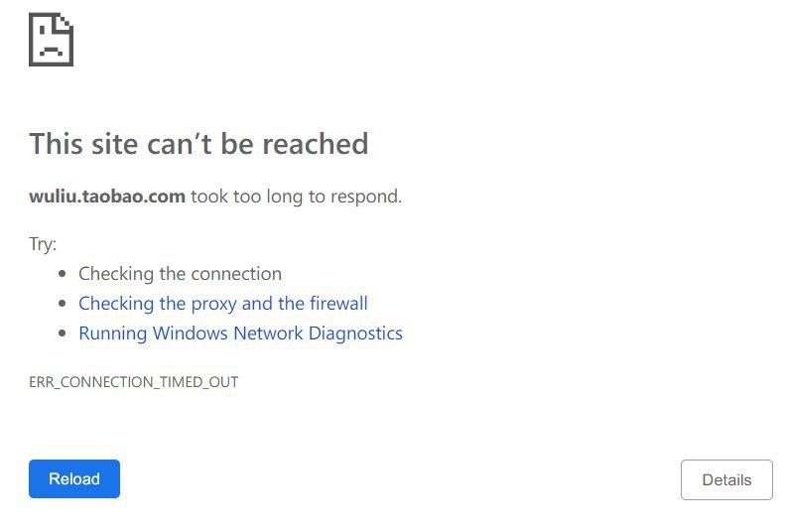Image resolution: width=786 pixels, height=532 pixels.
Task: Open the Details button
Action: tap(726, 480)
